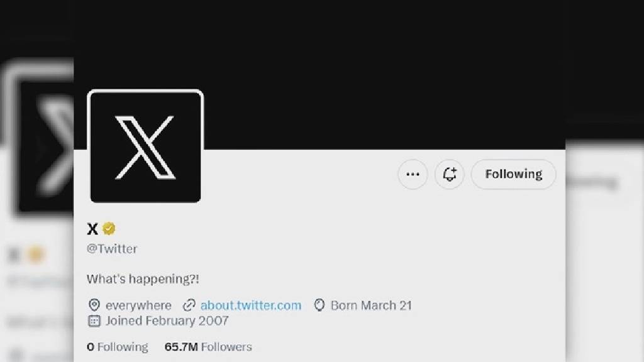644x362 pixels.
Task: Click the Following button to unfollow X
Action: [x=513, y=174]
